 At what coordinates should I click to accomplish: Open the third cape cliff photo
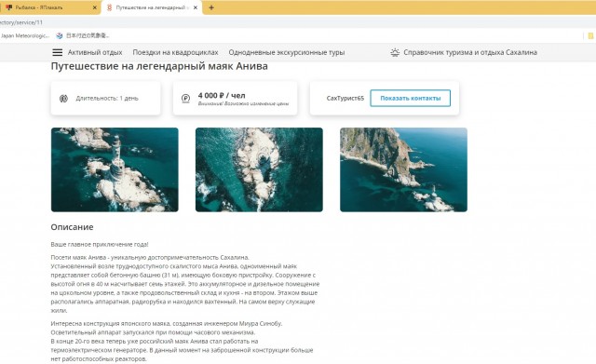click(403, 169)
